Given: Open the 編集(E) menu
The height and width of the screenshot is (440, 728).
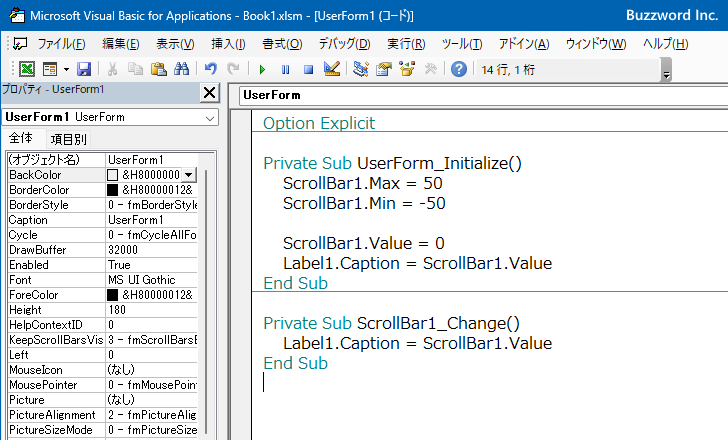Looking at the screenshot, I should coord(121,44).
